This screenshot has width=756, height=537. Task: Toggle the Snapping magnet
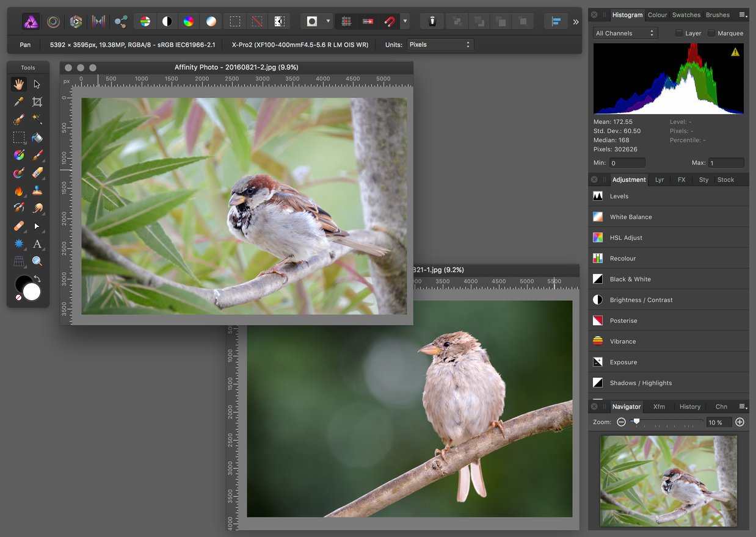click(390, 21)
